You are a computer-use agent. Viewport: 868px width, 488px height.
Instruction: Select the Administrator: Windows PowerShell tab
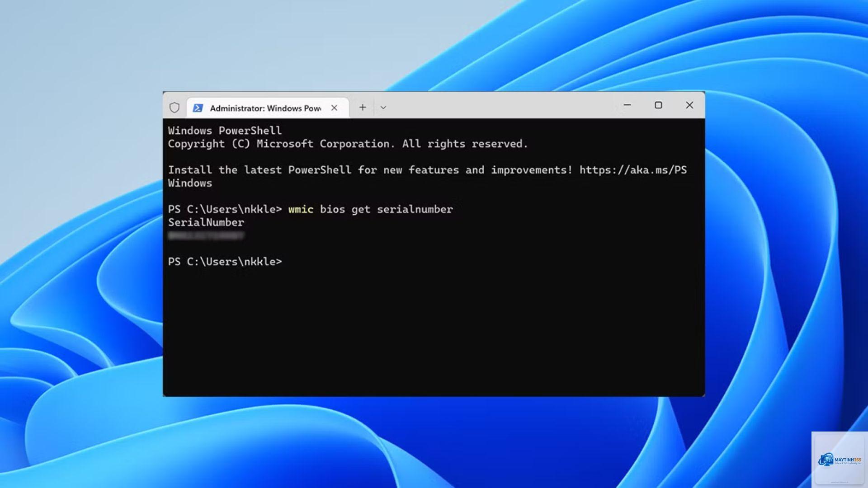pos(267,108)
